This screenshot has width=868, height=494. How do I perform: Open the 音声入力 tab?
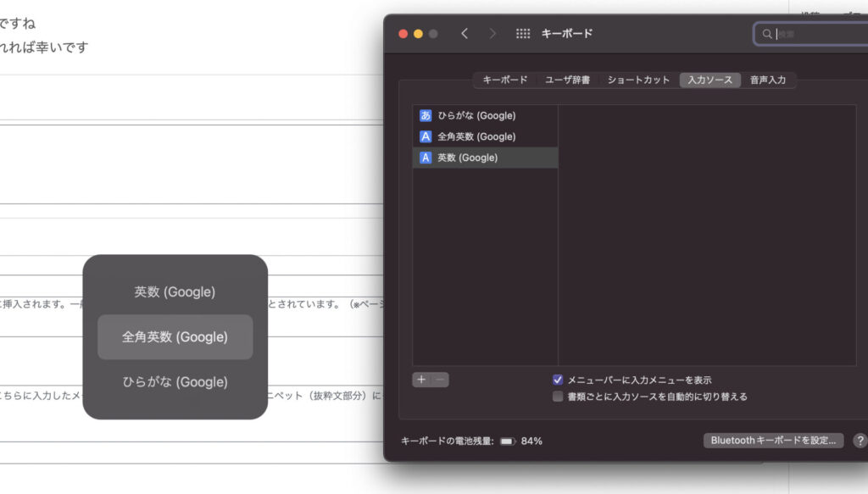tap(768, 80)
